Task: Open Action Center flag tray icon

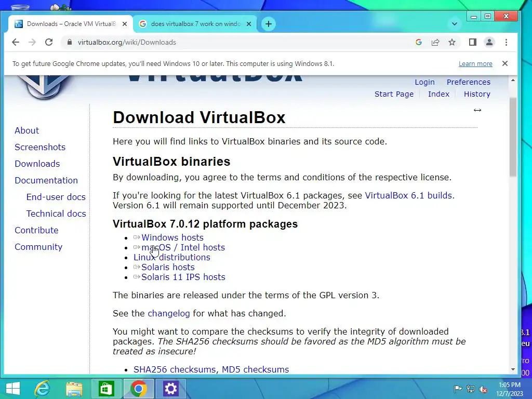Action: [x=458, y=389]
